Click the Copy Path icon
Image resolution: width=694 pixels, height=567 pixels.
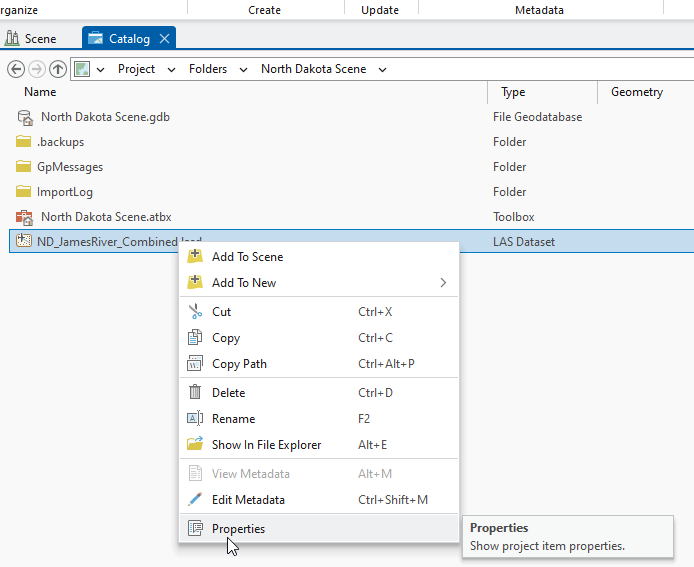tap(195, 363)
